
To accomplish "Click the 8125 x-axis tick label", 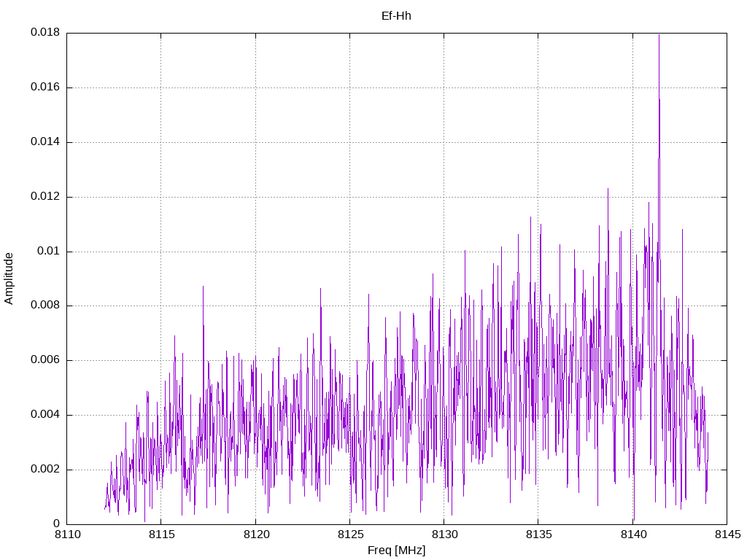I will (x=350, y=534).
